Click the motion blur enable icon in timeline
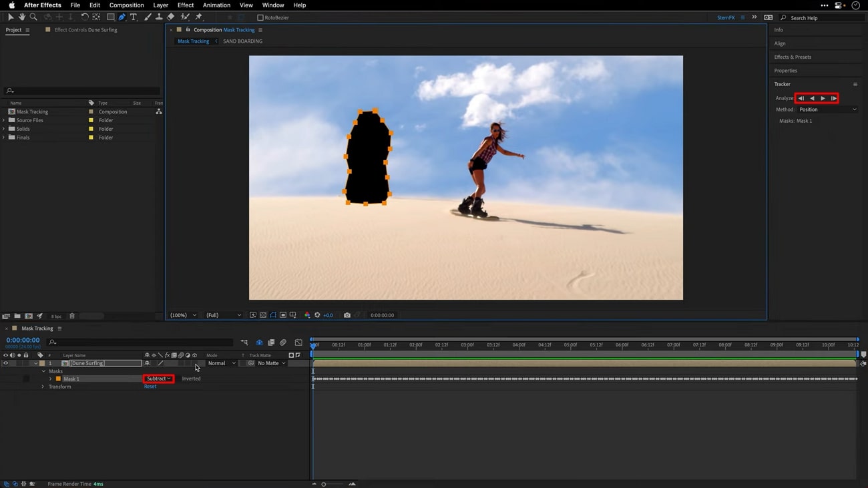Viewport: 868px width, 488px height. [283, 342]
